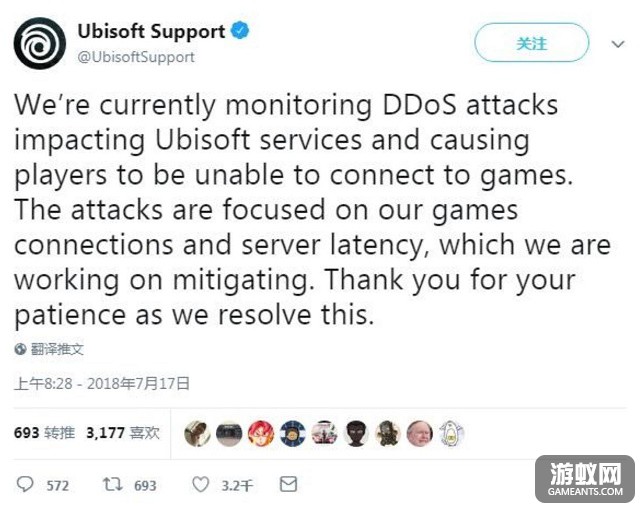The width and height of the screenshot is (640, 508).
Task: Click the 关注 follow button
Action: click(531, 43)
